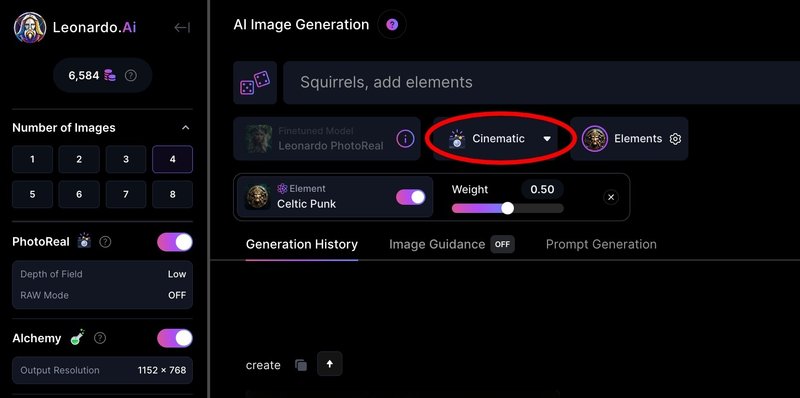Switch to the Image Guidance tab
800x398 pixels.
coord(452,244)
